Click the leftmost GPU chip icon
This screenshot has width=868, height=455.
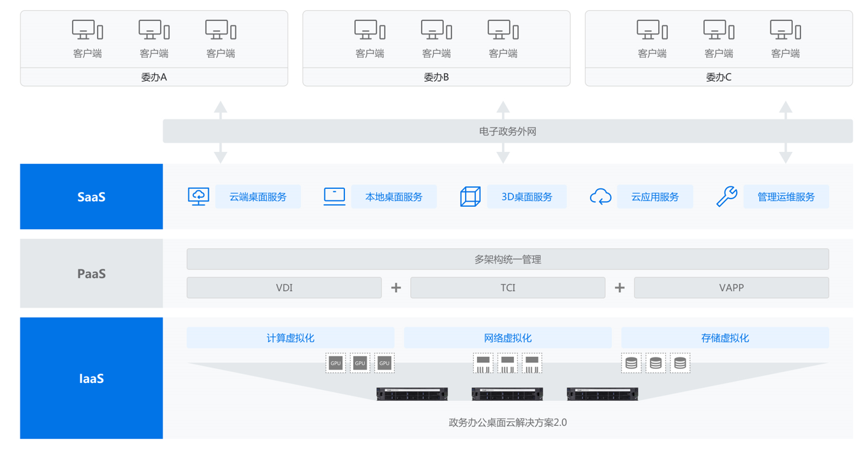335,363
